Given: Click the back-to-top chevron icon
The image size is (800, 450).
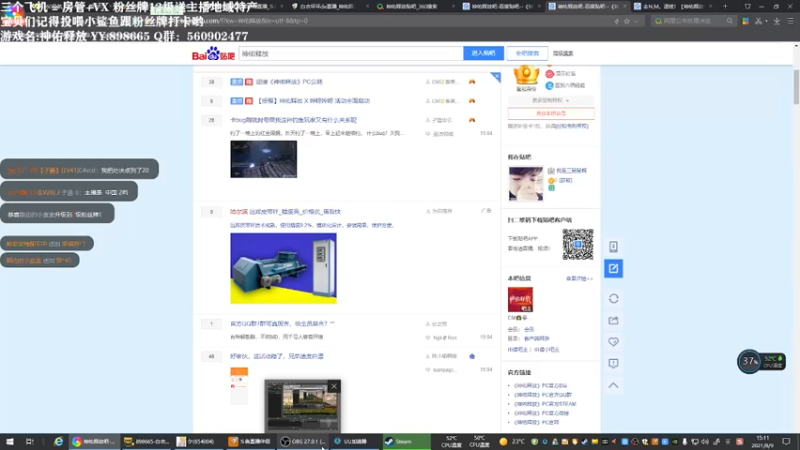Looking at the screenshot, I should click(613, 385).
